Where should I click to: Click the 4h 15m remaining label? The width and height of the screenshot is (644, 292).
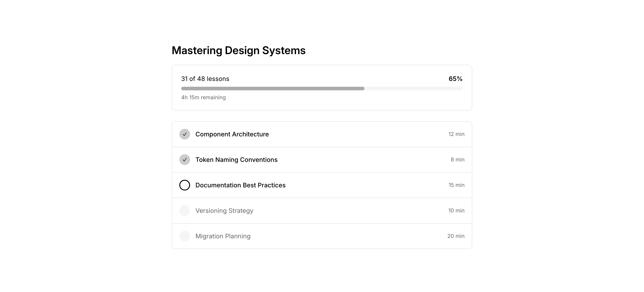[x=203, y=97]
